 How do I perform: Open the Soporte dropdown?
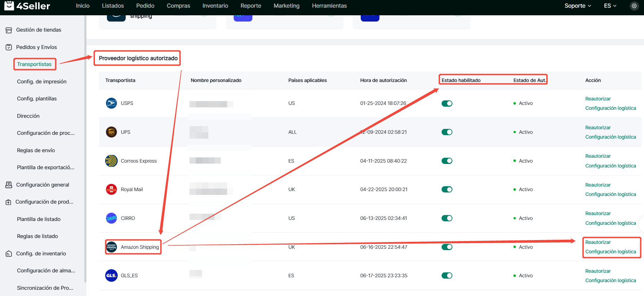click(x=578, y=6)
